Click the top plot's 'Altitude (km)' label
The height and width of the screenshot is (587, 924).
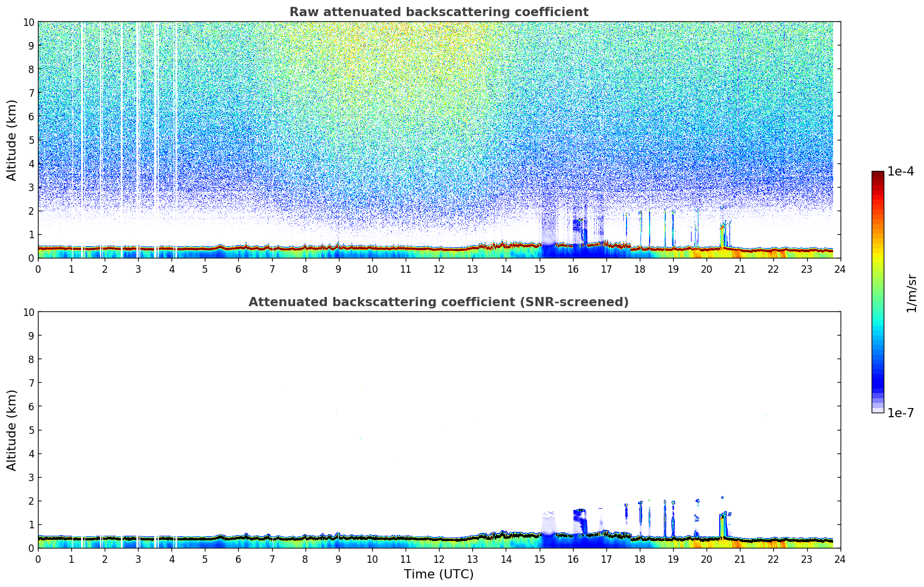coord(12,140)
